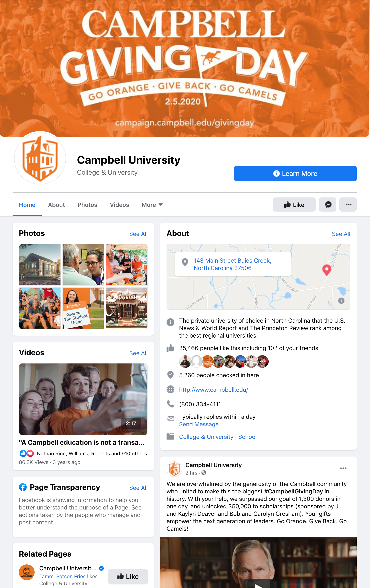The height and width of the screenshot is (588, 370).
Task: Expand the More tab dropdown
Action: (152, 205)
